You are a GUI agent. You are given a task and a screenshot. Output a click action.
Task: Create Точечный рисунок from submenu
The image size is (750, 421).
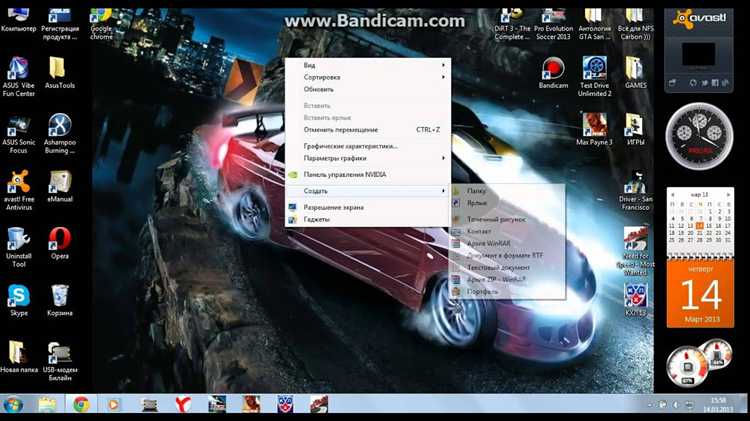[x=507, y=219]
